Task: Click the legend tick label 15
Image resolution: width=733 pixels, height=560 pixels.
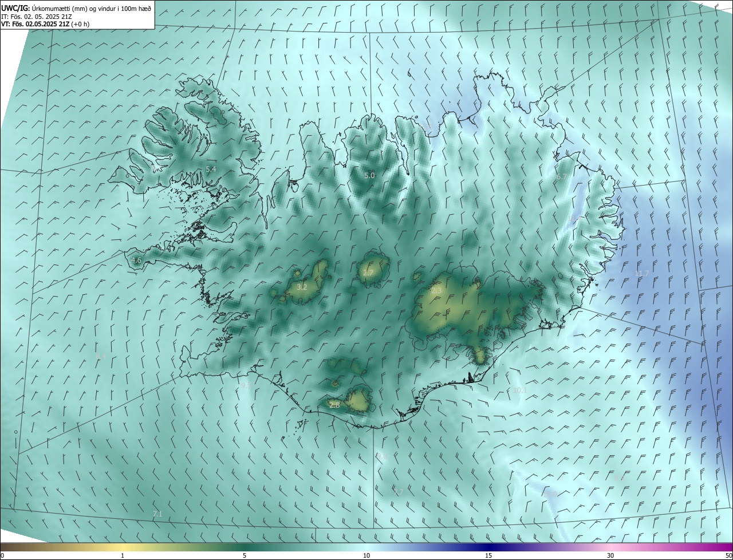Action: [488, 555]
